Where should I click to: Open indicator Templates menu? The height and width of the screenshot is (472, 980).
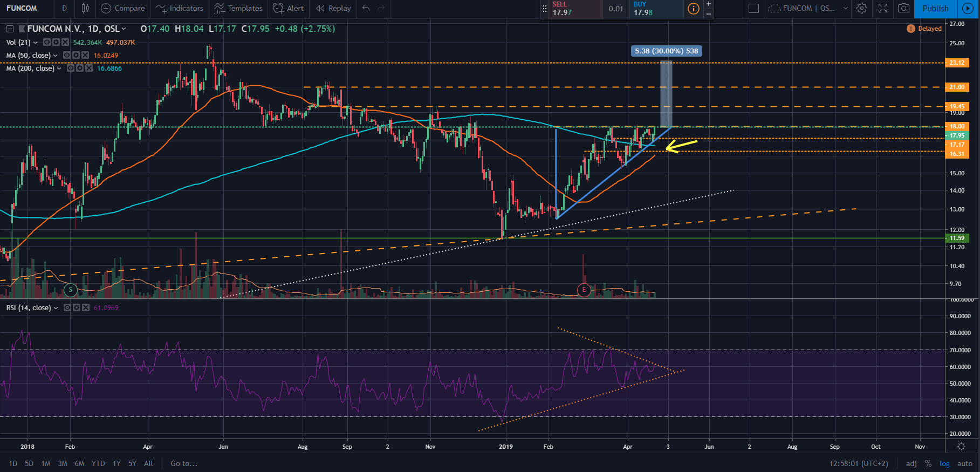point(238,8)
